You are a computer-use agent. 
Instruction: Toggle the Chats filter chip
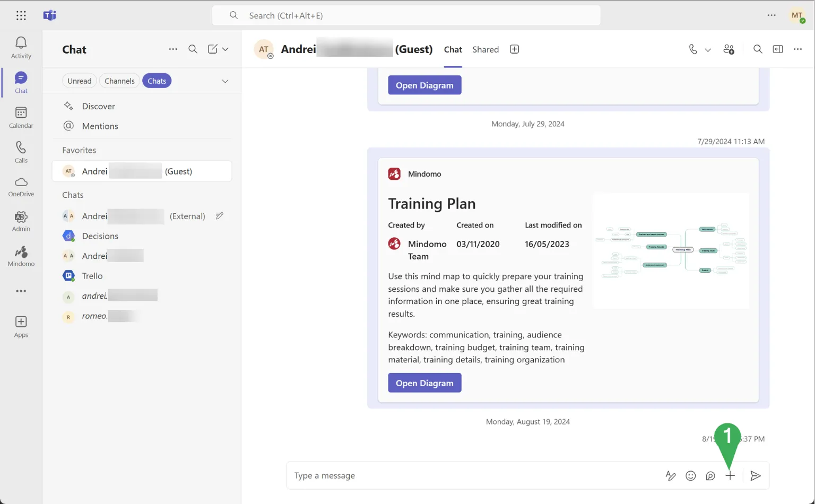click(157, 81)
